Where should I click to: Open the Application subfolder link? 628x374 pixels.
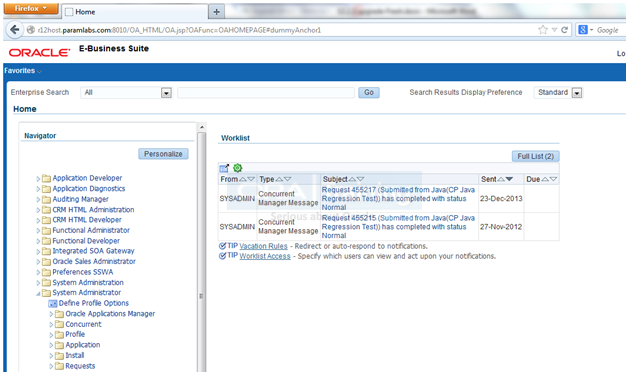click(83, 345)
